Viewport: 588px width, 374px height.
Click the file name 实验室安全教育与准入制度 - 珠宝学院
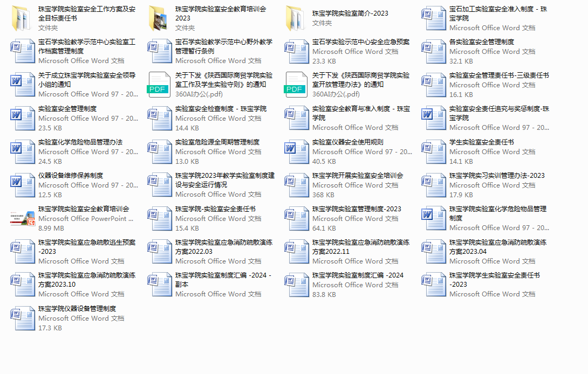pyautogui.click(x=361, y=113)
